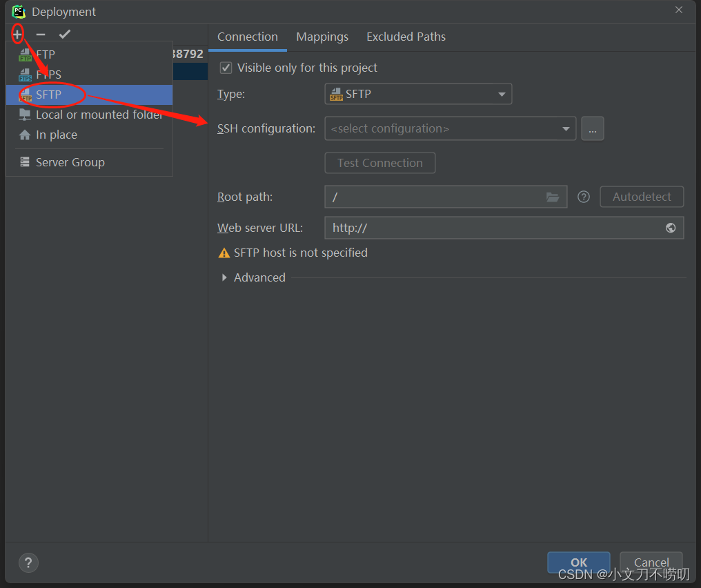Click the add server plus icon
The image size is (701, 588).
[17, 34]
